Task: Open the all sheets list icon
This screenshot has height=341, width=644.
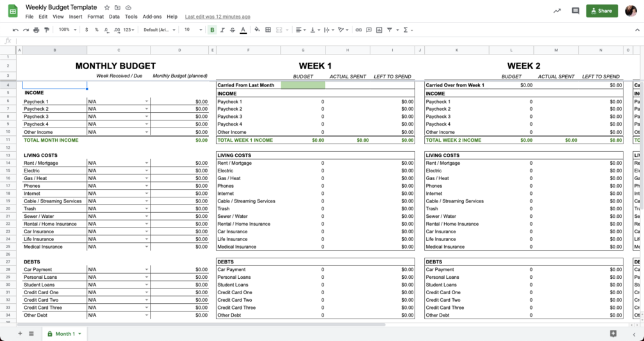Action: coord(31,333)
